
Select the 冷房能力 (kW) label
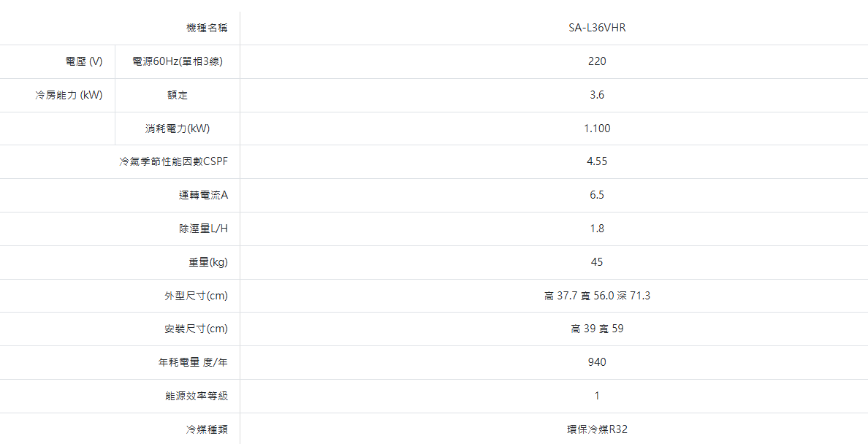[69, 96]
